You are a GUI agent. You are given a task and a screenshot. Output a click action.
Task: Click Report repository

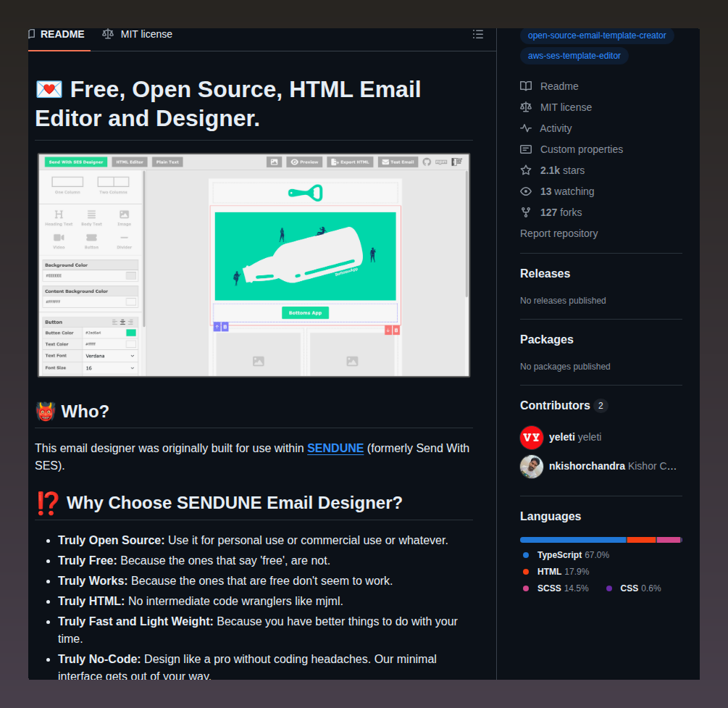click(558, 233)
